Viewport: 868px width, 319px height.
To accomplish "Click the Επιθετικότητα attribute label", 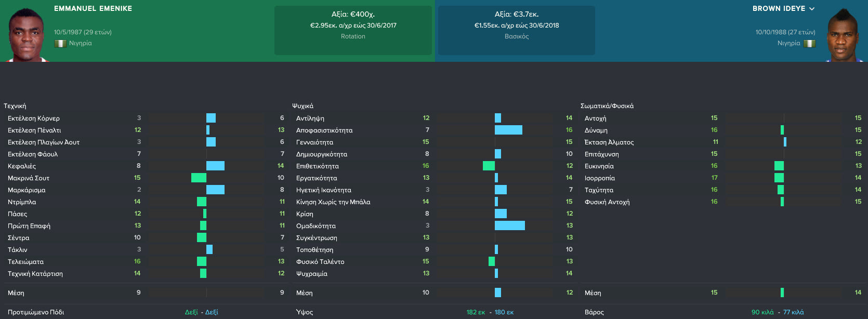I will click(318, 166).
